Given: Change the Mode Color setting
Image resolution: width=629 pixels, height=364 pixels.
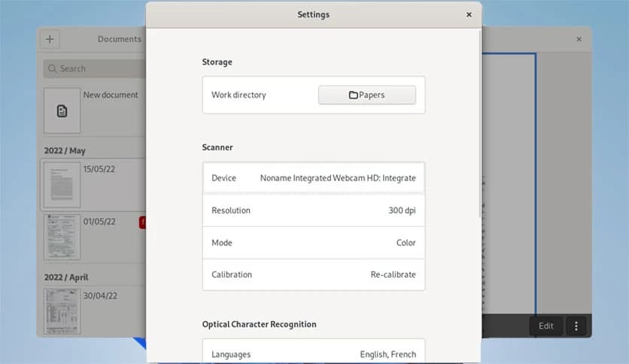Looking at the screenshot, I should click(314, 242).
